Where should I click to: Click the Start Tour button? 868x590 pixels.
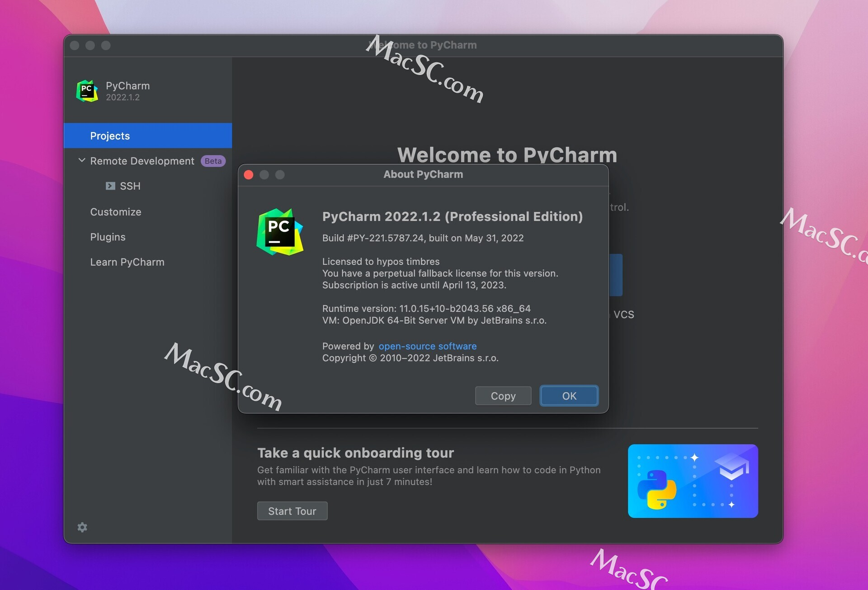point(292,510)
